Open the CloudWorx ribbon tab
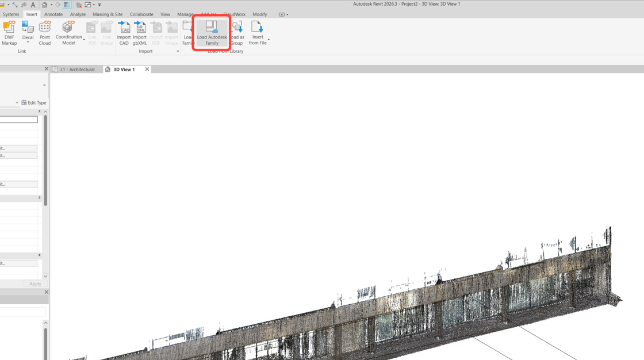The height and width of the screenshot is (360, 644). click(x=235, y=14)
